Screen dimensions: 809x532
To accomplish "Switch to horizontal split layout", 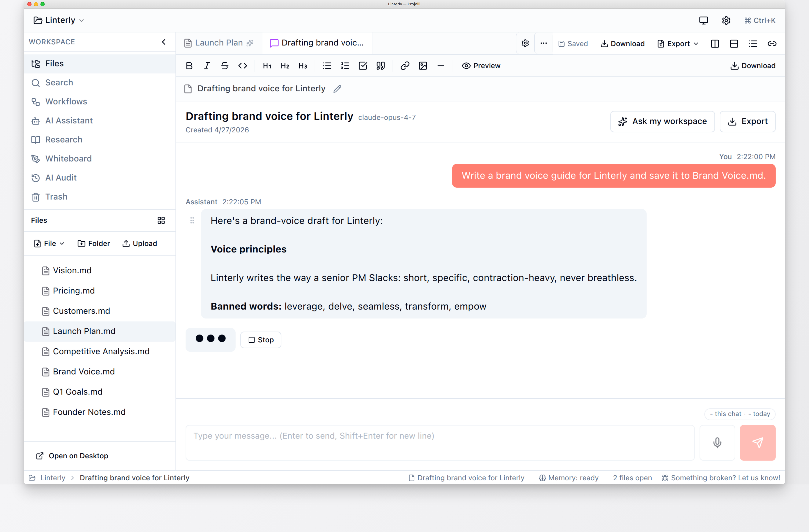I will coord(734,44).
